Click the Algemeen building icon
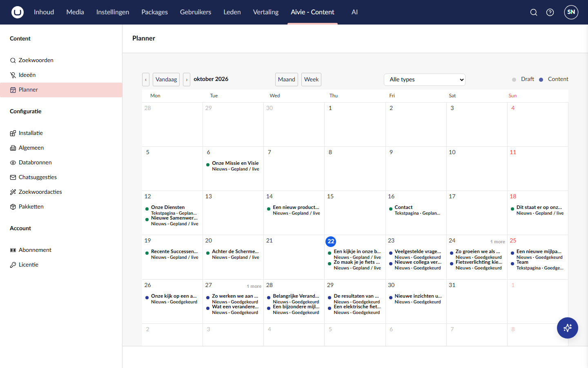 13,148
